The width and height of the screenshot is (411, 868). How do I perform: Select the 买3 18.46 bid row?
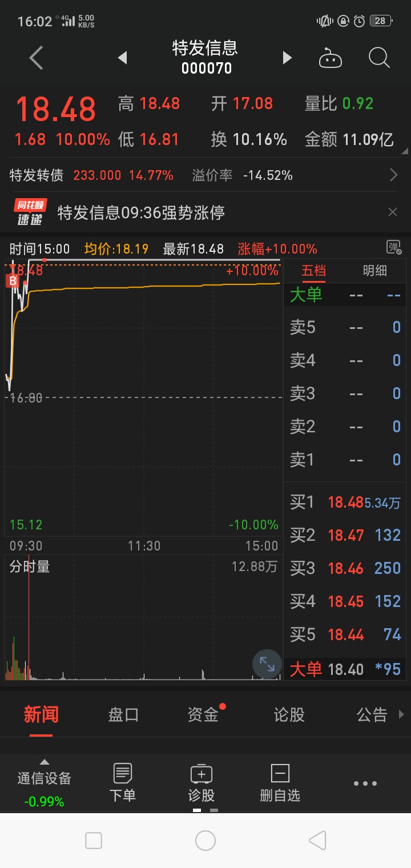click(x=345, y=568)
